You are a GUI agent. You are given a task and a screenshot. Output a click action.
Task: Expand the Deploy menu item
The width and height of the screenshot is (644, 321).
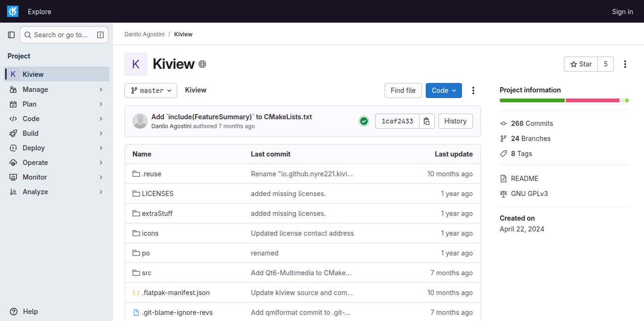click(57, 148)
